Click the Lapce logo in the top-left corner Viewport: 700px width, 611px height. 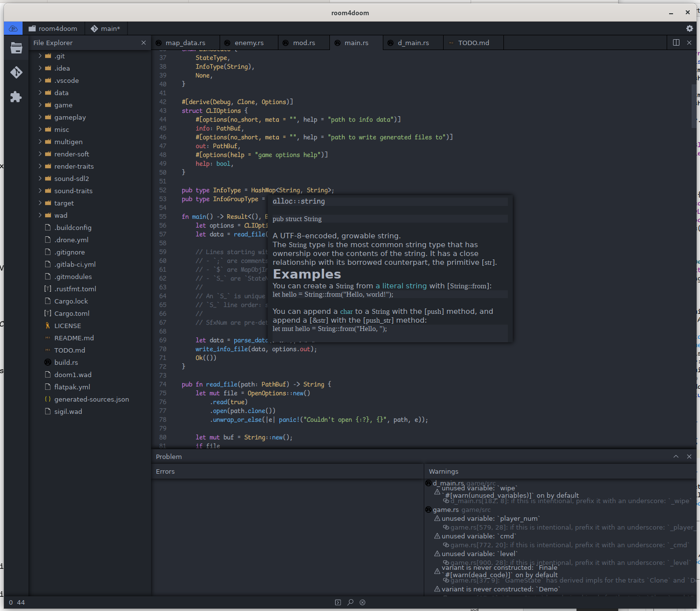(x=13, y=28)
